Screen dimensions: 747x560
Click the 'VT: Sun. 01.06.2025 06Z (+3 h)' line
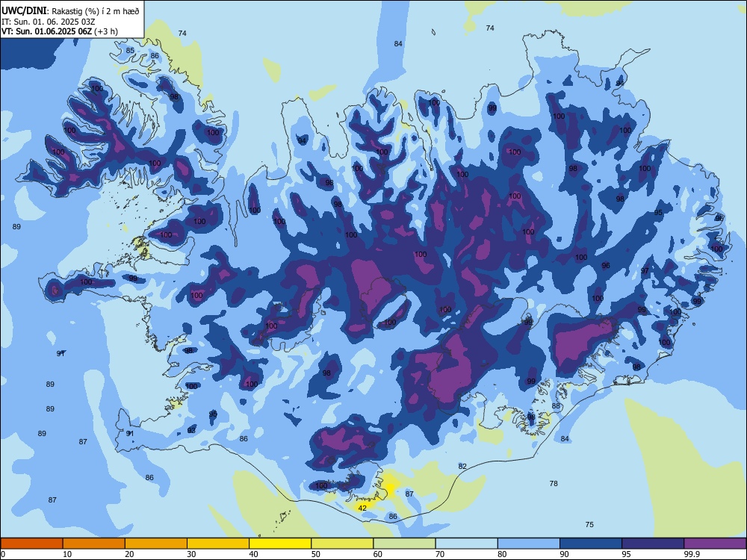click(x=60, y=31)
